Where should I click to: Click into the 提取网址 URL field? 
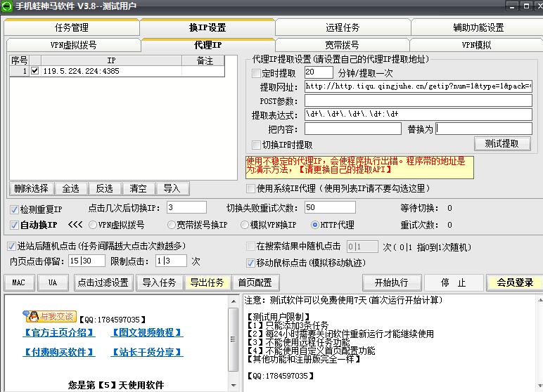[x=418, y=86]
